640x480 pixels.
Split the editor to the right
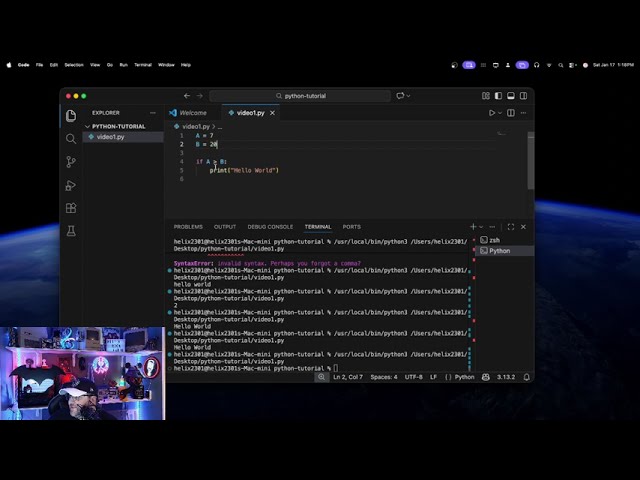pos(511,113)
